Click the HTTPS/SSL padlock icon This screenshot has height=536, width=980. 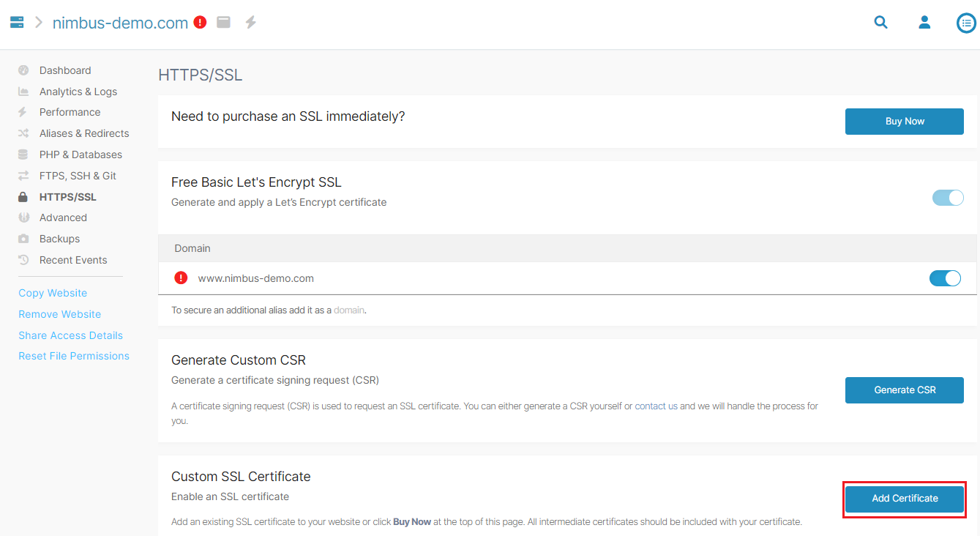pyautogui.click(x=23, y=197)
